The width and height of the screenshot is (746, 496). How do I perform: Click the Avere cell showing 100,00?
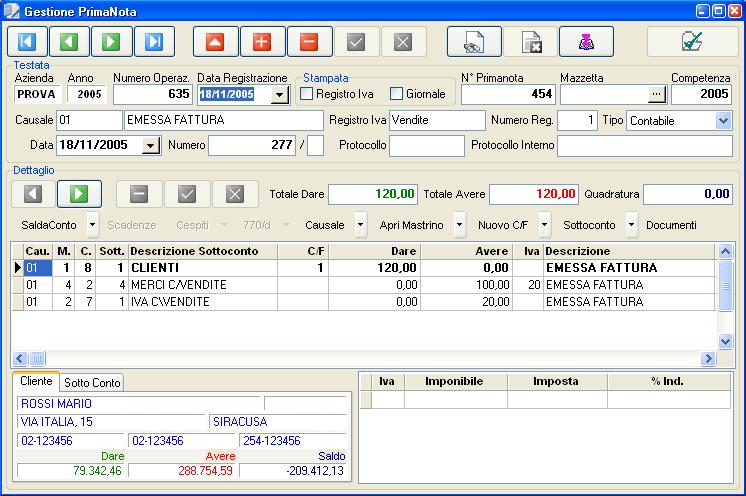click(467, 285)
